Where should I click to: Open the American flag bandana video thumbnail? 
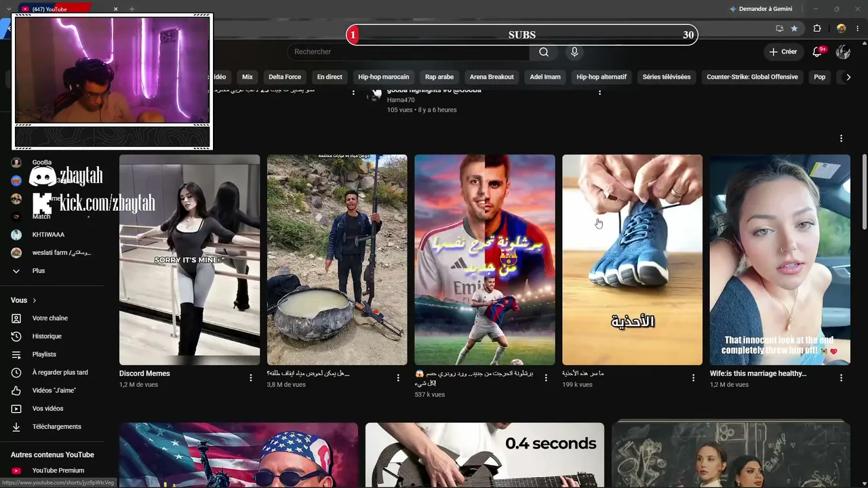click(x=239, y=455)
